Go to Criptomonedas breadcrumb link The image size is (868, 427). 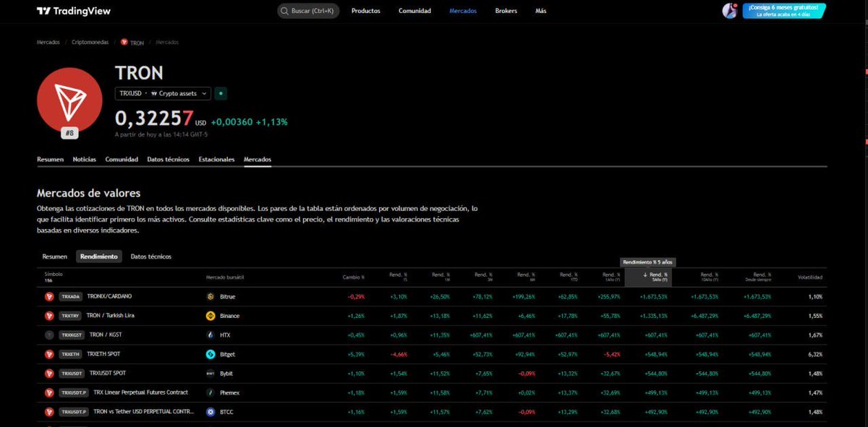click(90, 42)
